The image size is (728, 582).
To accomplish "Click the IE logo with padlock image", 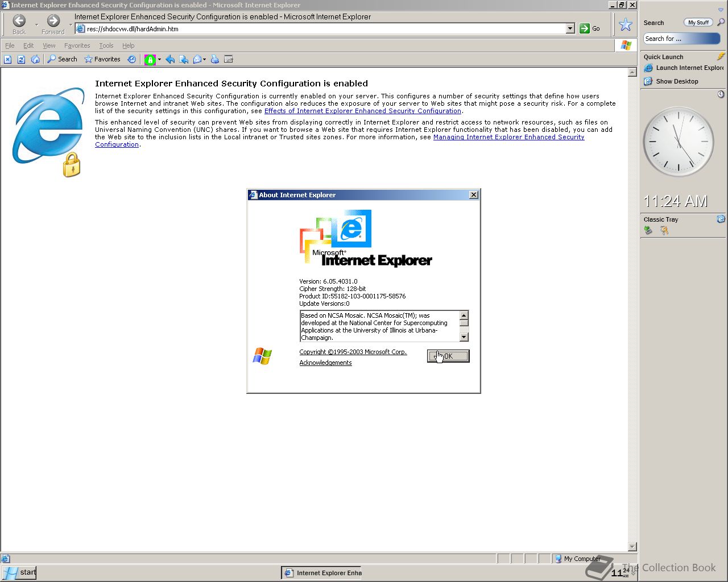I will pos(48,132).
